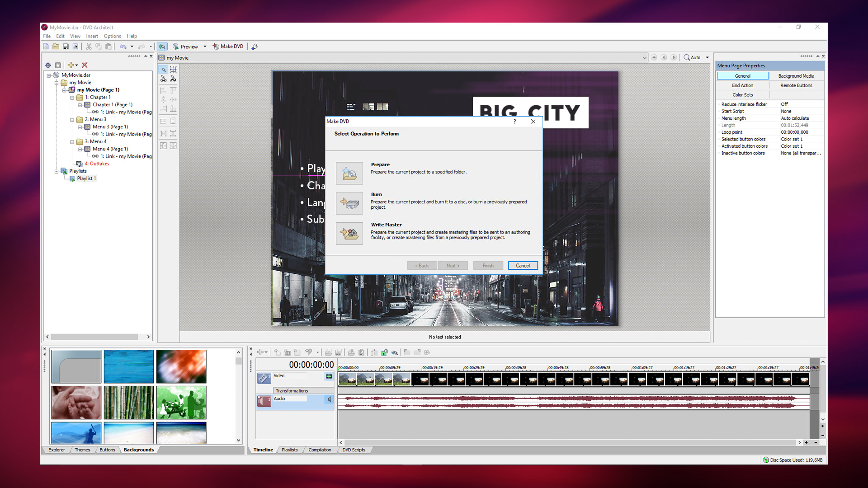Click the Make DVD toolbar button
Screen dimensions: 868x488
click(228, 46)
